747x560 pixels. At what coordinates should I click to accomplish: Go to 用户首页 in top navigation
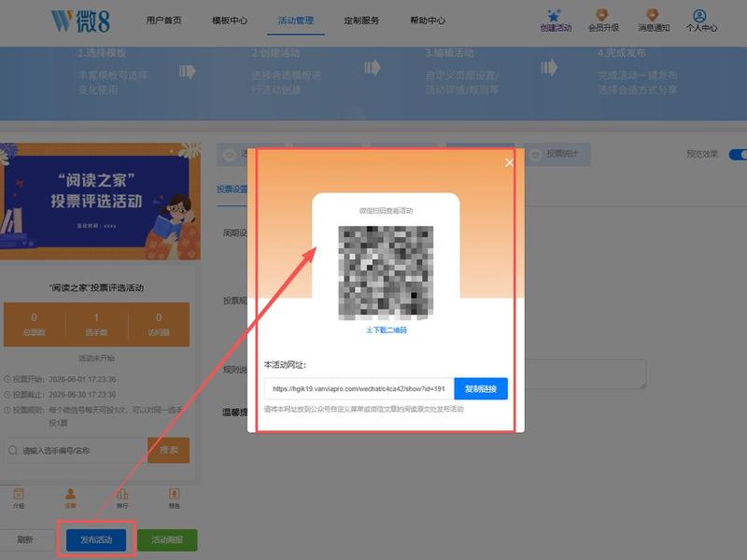click(x=164, y=21)
